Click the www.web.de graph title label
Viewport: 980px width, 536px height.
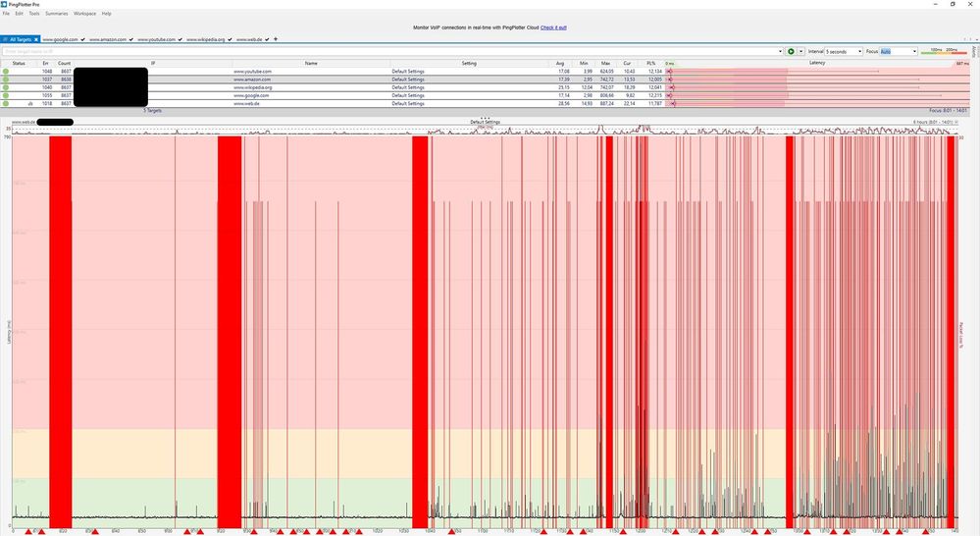coord(24,122)
